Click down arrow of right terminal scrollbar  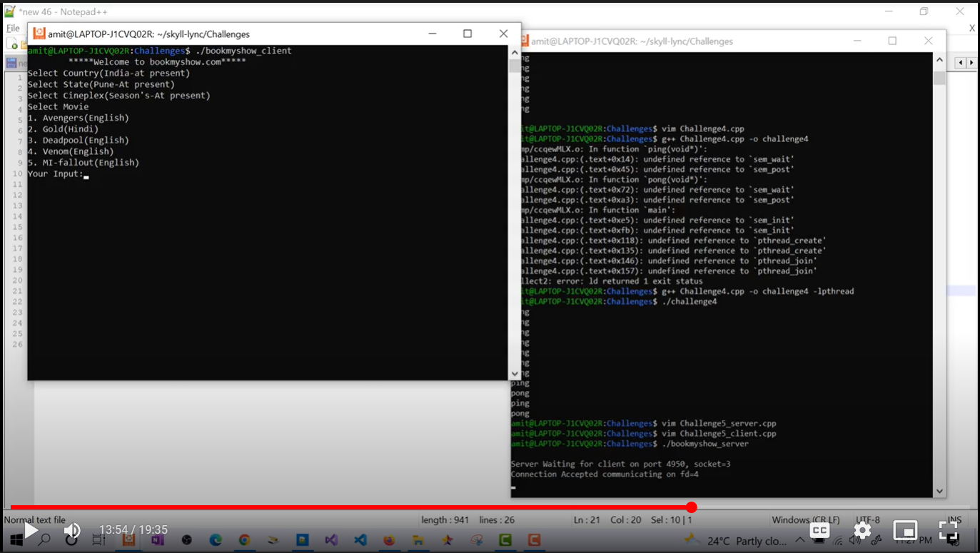coord(939,491)
